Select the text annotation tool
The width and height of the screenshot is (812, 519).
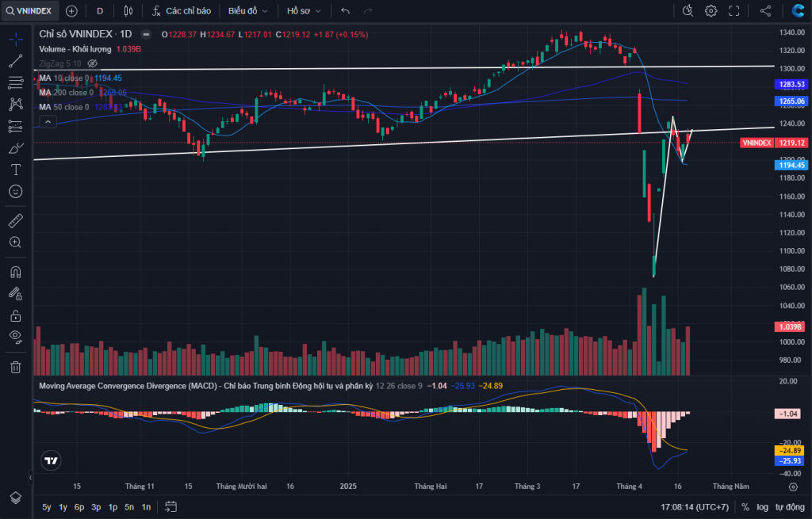click(x=16, y=170)
